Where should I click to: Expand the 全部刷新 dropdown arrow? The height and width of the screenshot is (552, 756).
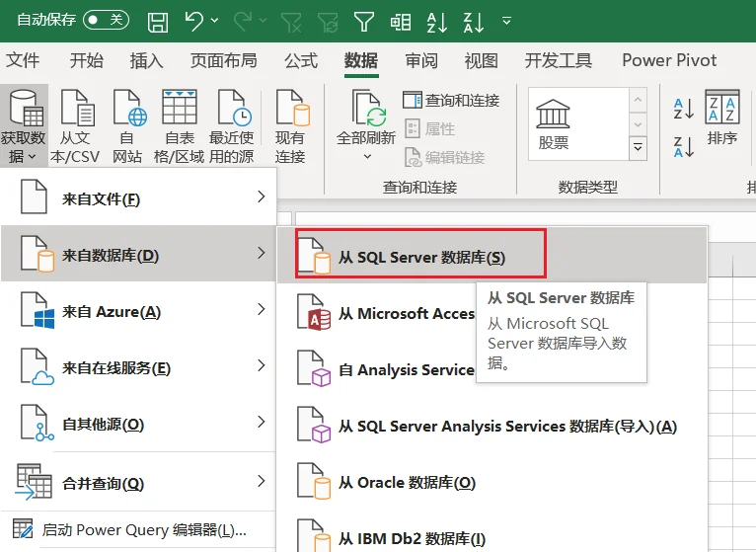point(367,157)
